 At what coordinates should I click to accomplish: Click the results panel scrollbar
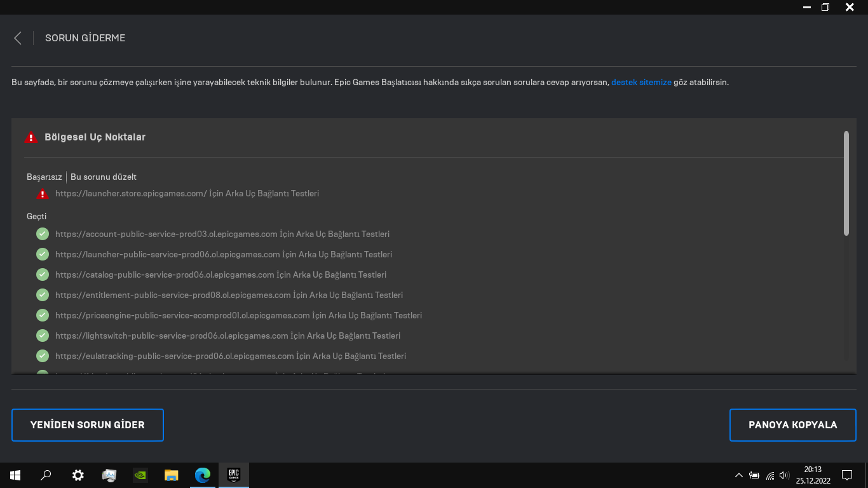[846, 183]
